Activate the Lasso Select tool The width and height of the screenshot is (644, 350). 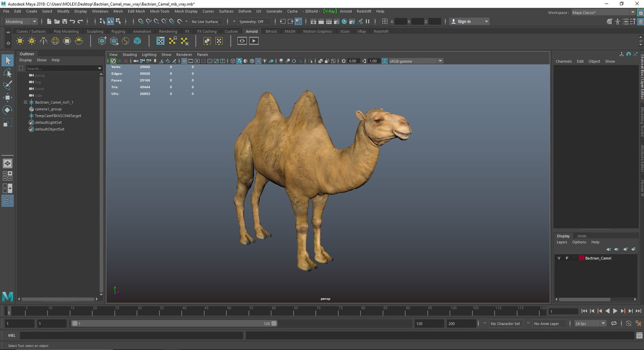click(x=8, y=73)
